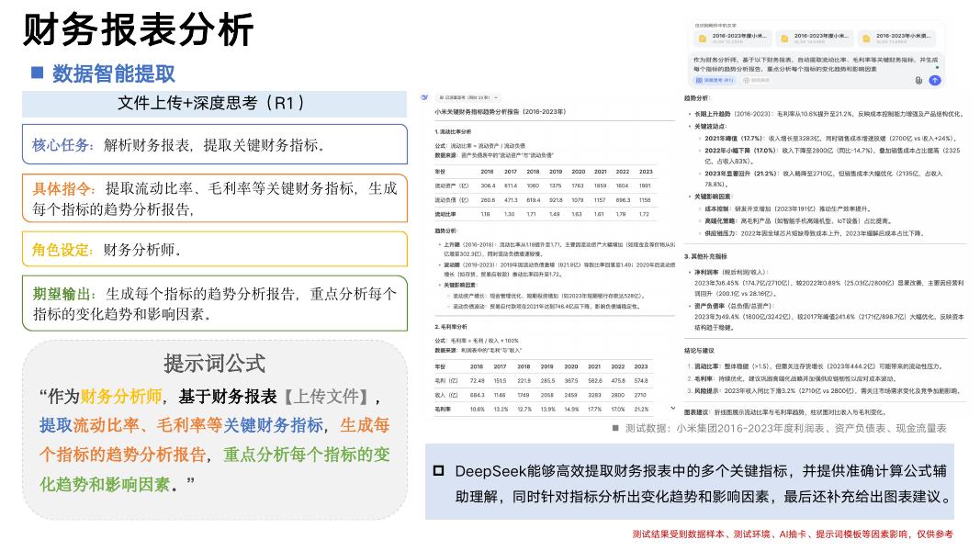Click cell 1.30 in the 流动比率 row

(x=510, y=214)
